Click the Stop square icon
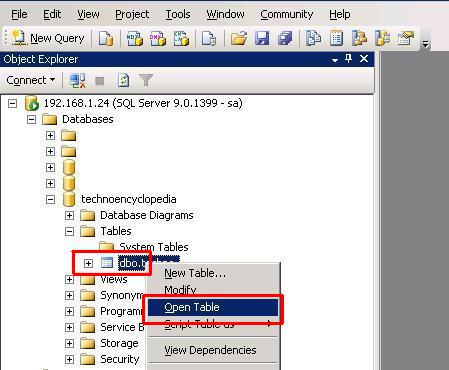 (x=100, y=81)
